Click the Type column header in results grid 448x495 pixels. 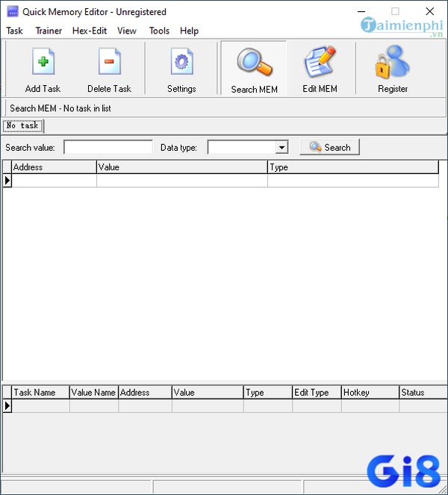353,167
